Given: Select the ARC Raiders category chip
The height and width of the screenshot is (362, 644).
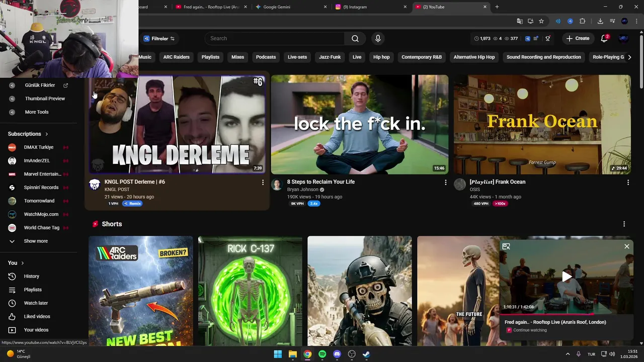Looking at the screenshot, I should [177, 57].
